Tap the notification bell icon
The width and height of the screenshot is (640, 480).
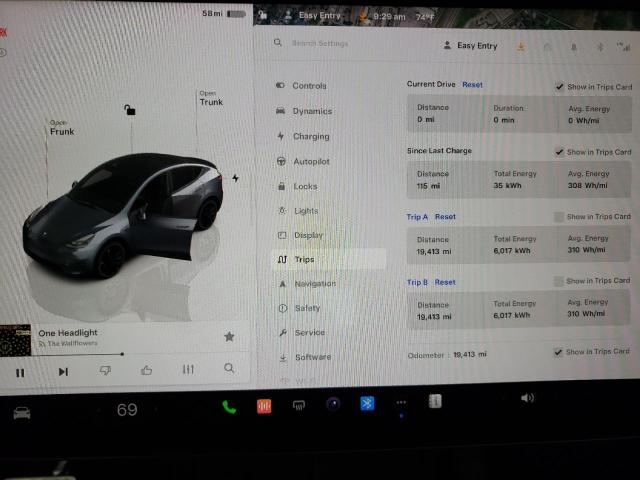(x=574, y=48)
